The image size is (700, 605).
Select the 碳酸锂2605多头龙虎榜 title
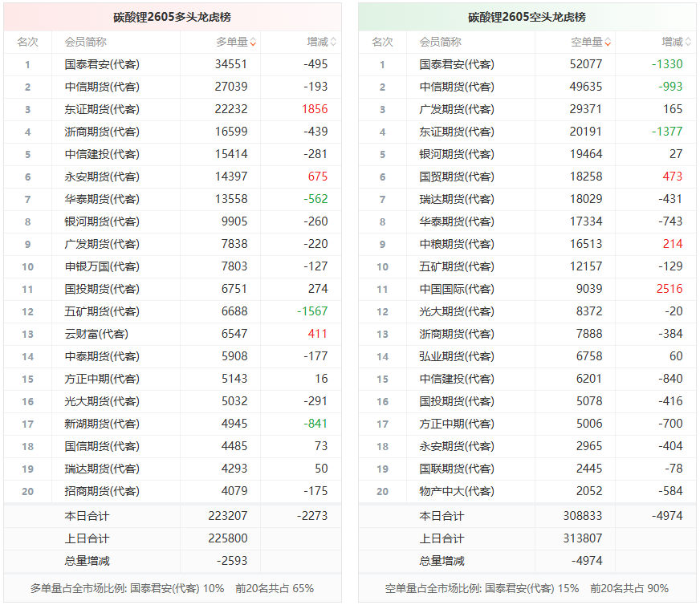(173, 17)
